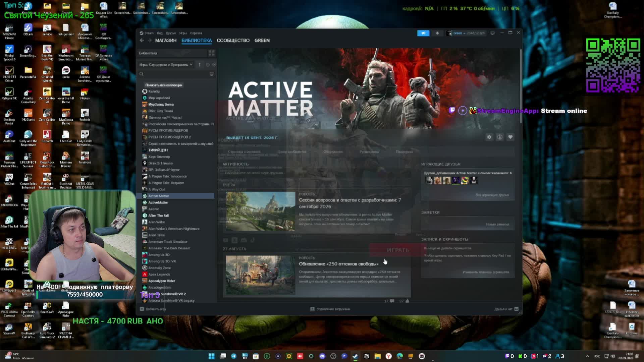Open File Explorer from the taskbar

378,356
